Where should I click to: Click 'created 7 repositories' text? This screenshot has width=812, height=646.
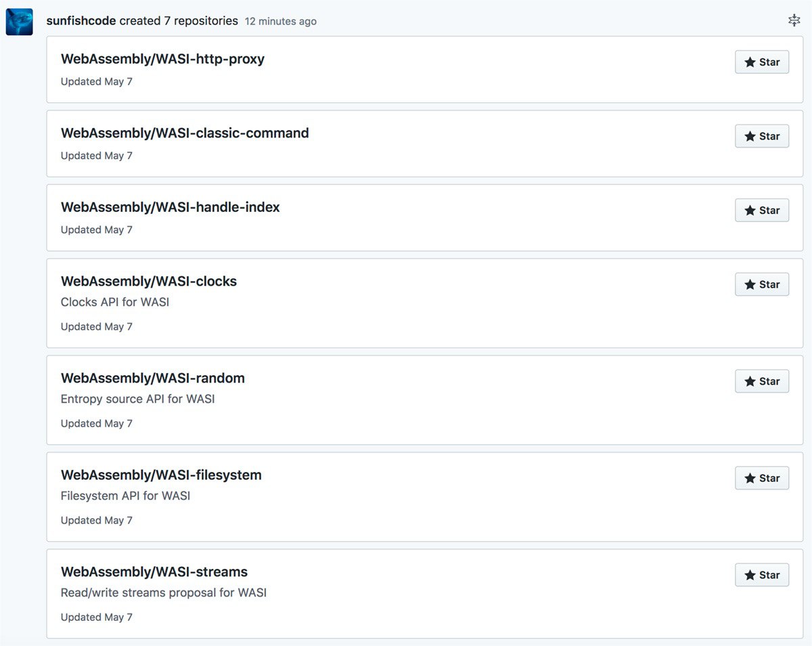coord(179,21)
